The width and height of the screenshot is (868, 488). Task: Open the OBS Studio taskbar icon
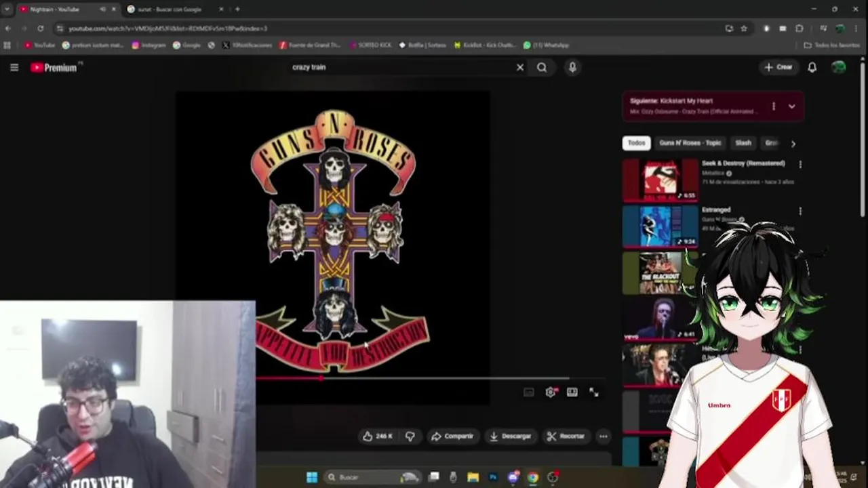(553, 477)
